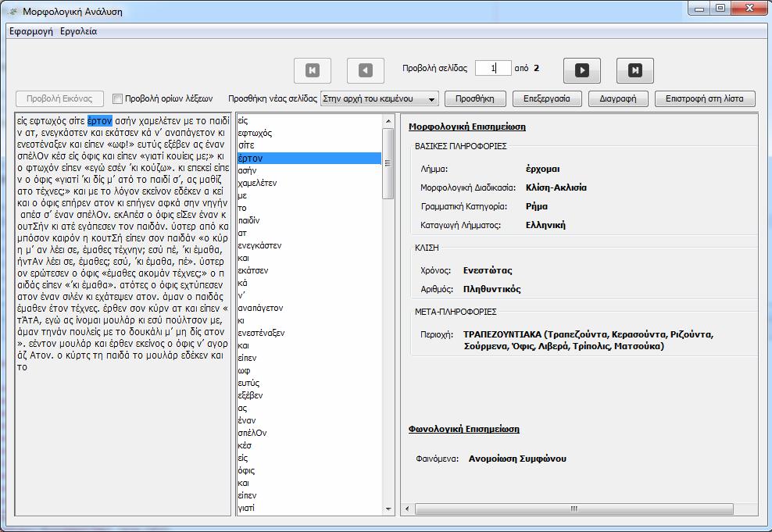Click the lemma value έρχομαι
772x532 pixels.
542,169
